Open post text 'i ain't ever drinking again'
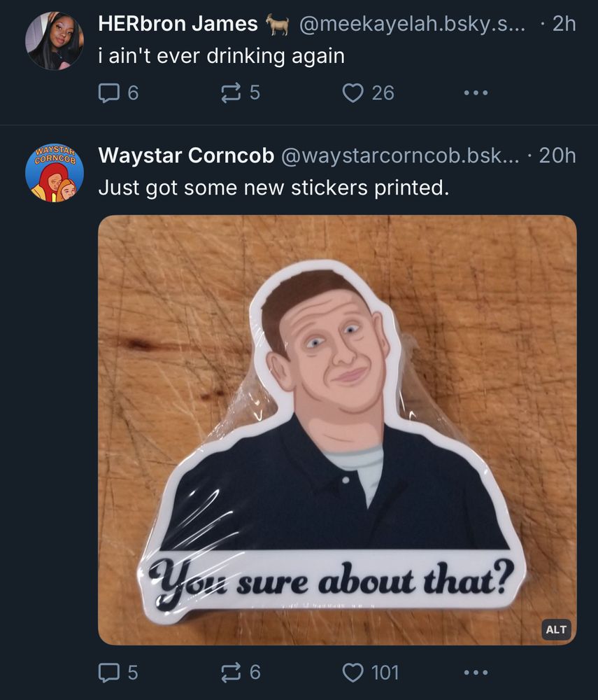The height and width of the screenshot is (700, 598). (222, 56)
